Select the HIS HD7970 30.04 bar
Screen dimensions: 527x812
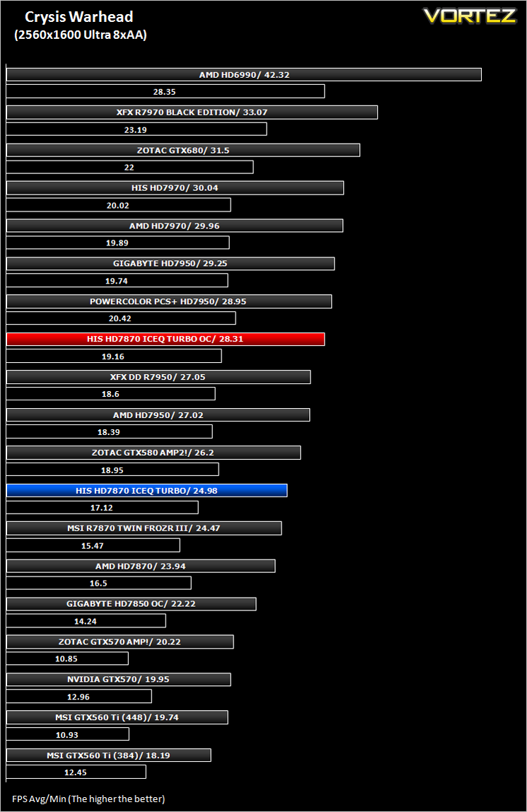tap(175, 188)
